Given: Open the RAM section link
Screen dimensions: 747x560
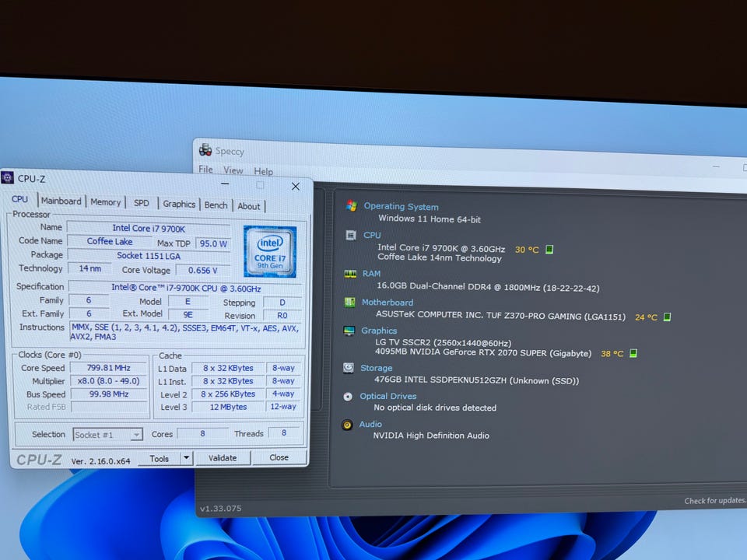Looking at the screenshot, I should 372,273.
